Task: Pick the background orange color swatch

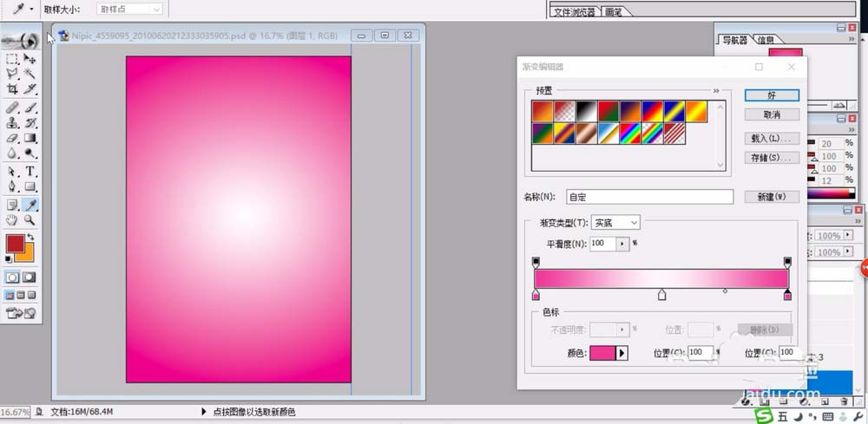Action: point(27,256)
